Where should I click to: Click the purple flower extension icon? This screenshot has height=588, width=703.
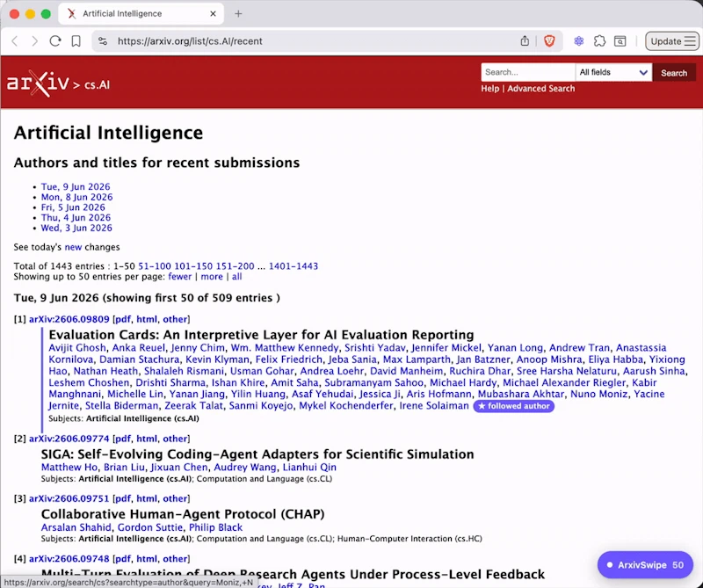pos(579,41)
